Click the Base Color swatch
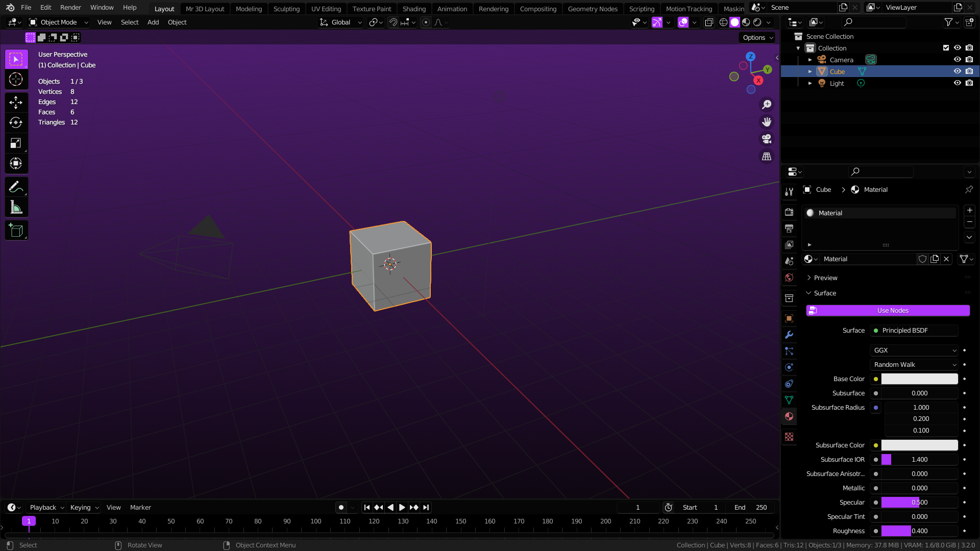Image resolution: width=980 pixels, height=551 pixels. (919, 379)
